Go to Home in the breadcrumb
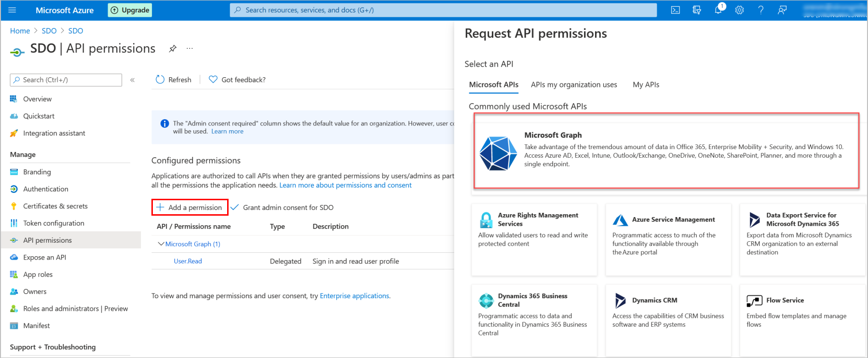The height and width of the screenshot is (358, 868). point(20,31)
